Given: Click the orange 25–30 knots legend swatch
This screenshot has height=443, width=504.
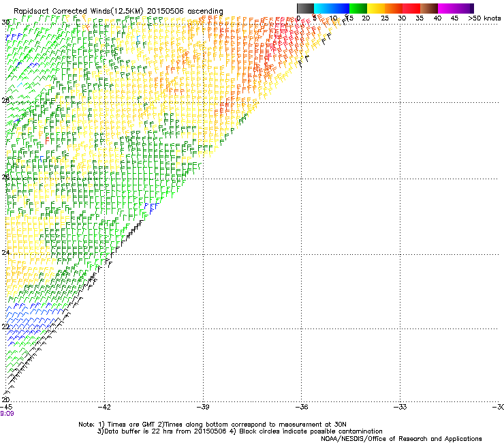Looking at the screenshot, I should [x=394, y=8].
